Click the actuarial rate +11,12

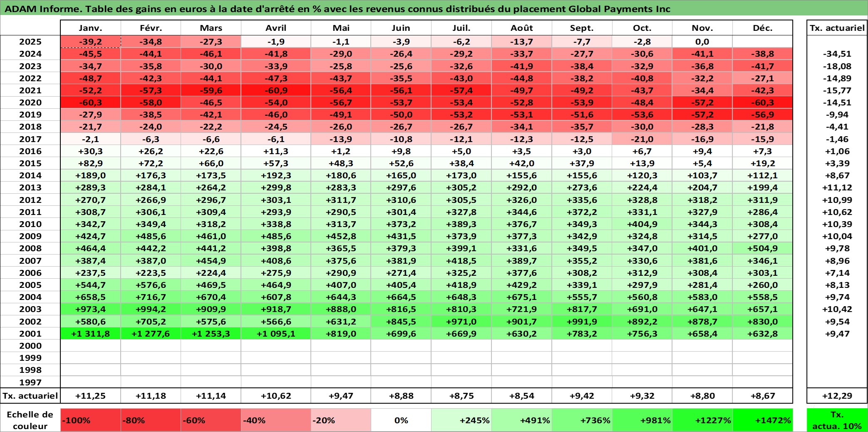(837, 187)
